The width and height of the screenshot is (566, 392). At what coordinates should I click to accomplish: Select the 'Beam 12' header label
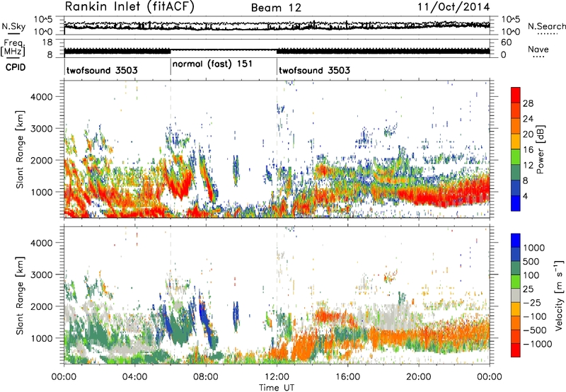tap(276, 8)
